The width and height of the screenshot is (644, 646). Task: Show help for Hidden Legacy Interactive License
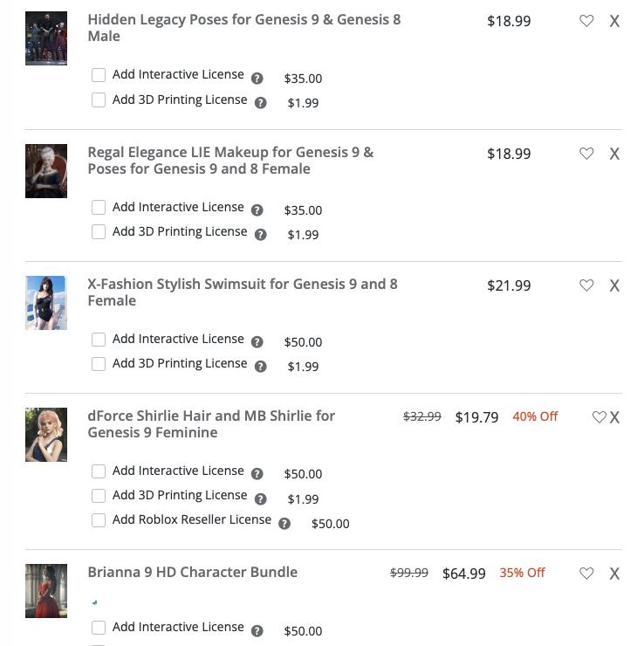point(257,78)
